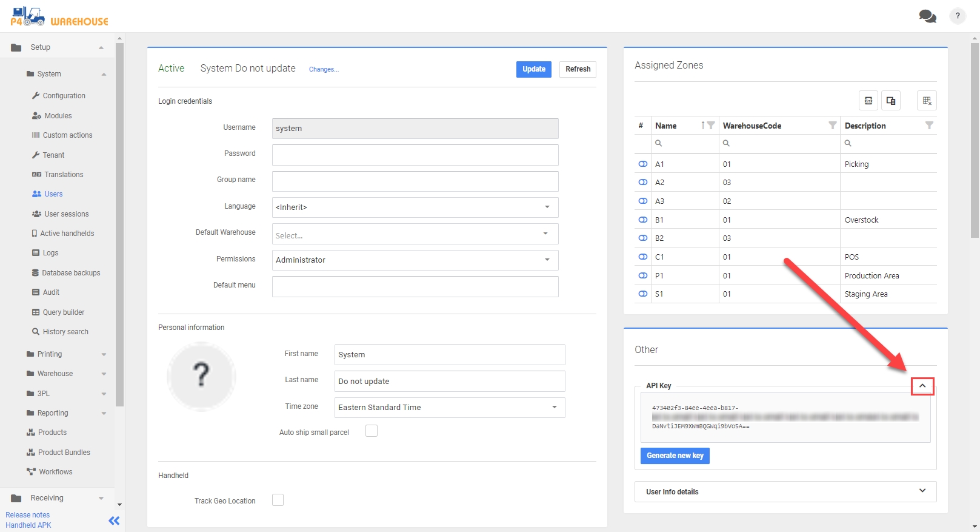Click the help question mark icon
The image size is (980, 532).
958,16
